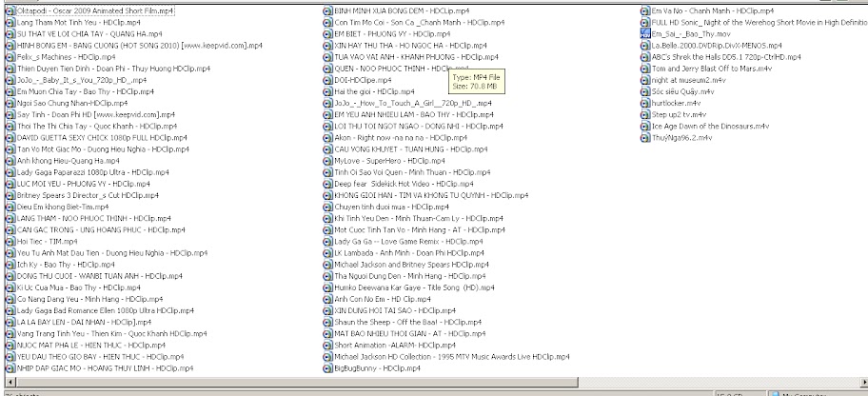
Task: Click the icon beside DAVID GUETTA SEXY CHICK file
Action: click(10, 137)
